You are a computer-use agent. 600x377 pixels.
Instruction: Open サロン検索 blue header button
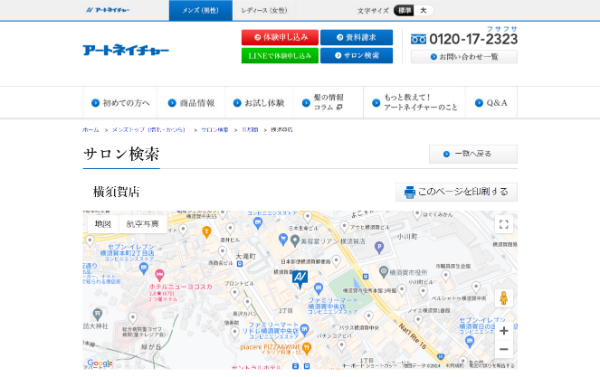pyautogui.click(x=356, y=55)
